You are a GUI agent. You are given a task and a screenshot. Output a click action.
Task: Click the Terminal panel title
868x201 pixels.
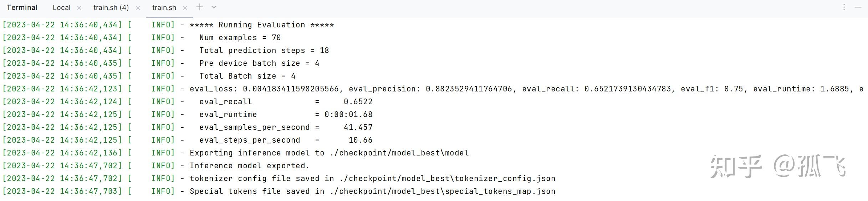[x=22, y=7]
